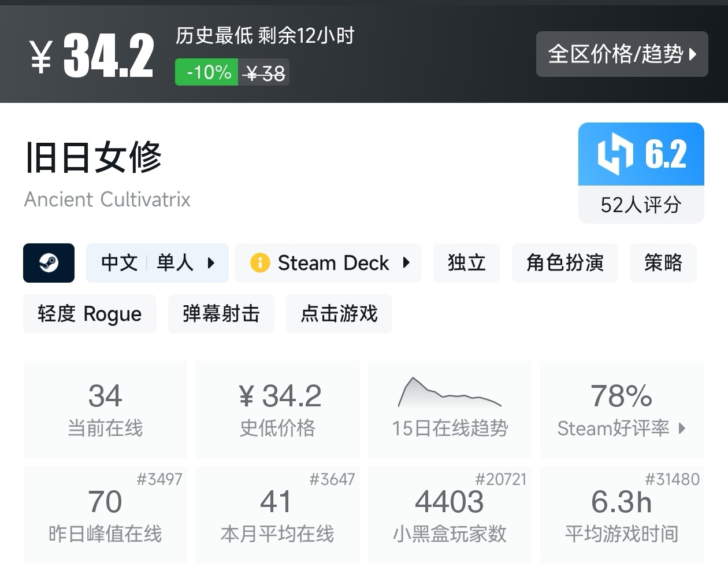This screenshot has width=728, height=574.
Task: Open the Steam好评率 details arrow
Action: point(682,428)
